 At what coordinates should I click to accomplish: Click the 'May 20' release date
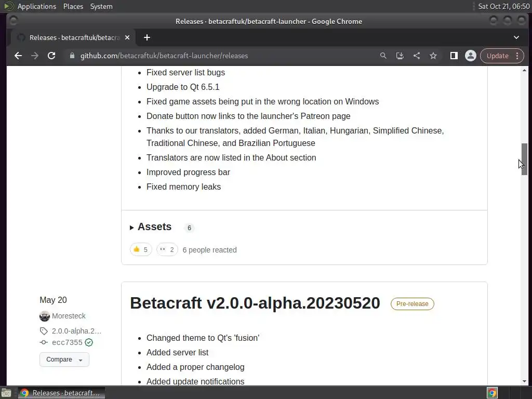click(x=54, y=300)
